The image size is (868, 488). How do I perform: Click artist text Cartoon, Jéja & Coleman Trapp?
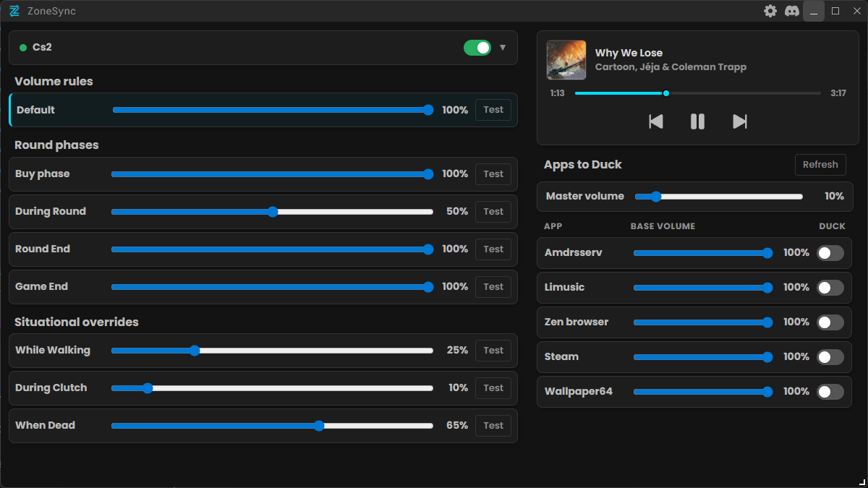coord(671,67)
